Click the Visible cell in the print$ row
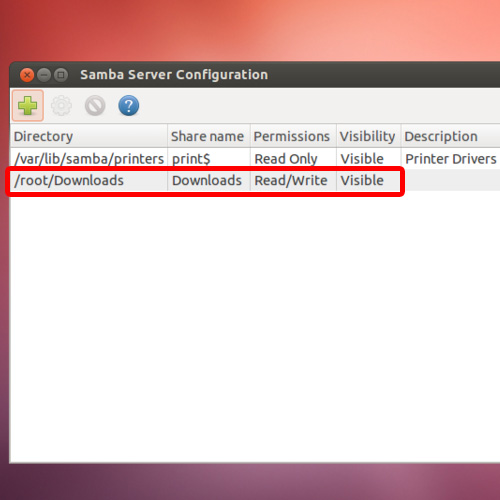 [x=369, y=159]
